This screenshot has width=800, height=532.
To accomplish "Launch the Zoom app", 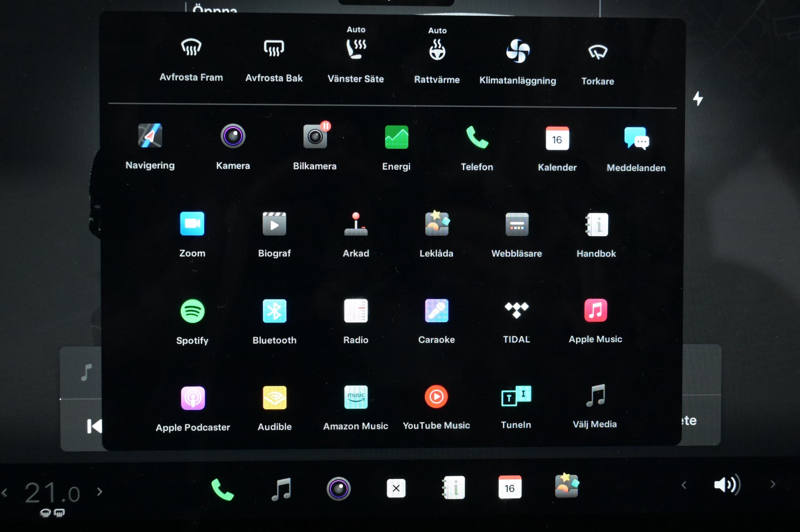I will [192, 224].
